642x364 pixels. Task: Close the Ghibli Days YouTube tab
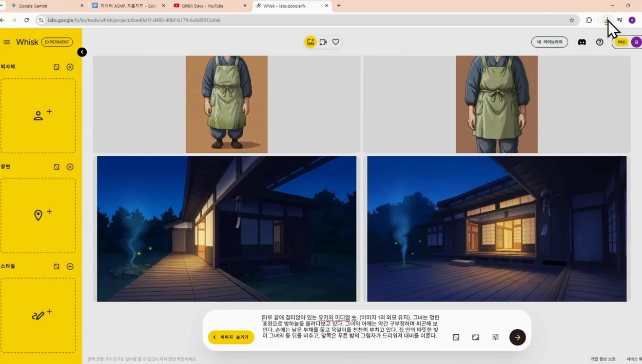tap(245, 6)
